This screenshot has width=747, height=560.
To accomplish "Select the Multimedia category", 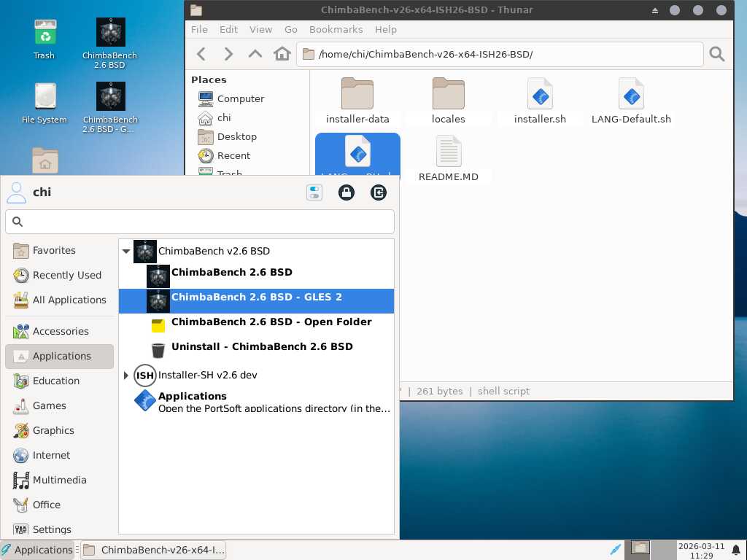I will tap(60, 480).
